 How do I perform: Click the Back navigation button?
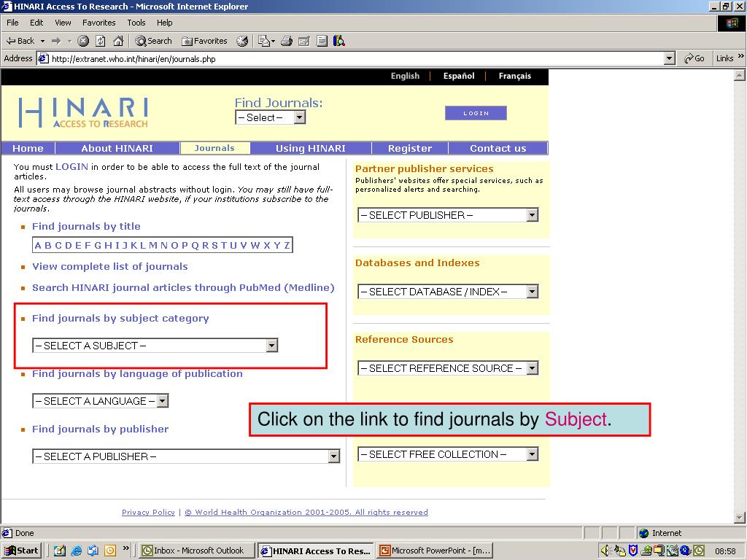(x=20, y=41)
